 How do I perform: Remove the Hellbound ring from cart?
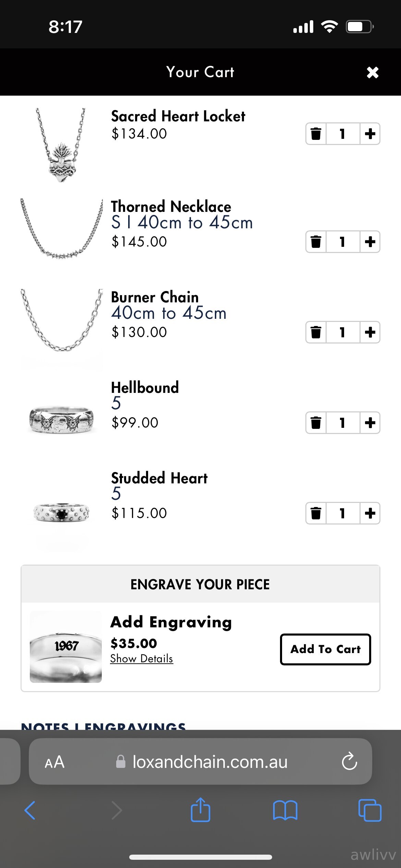click(316, 423)
